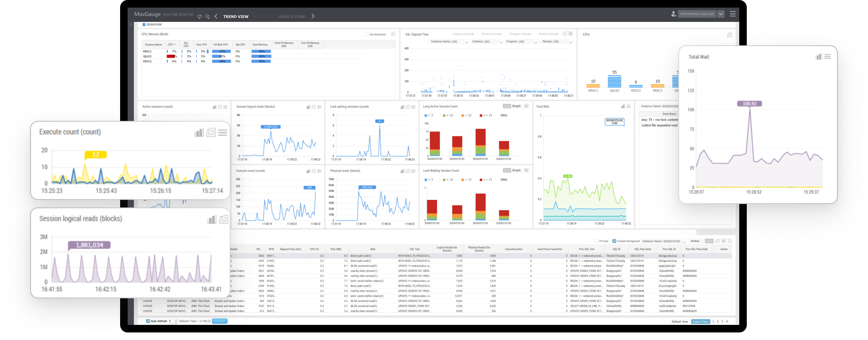This screenshot has width=868, height=340.
Task: Show bar chart in floating Total Wait card
Action: (x=819, y=57)
